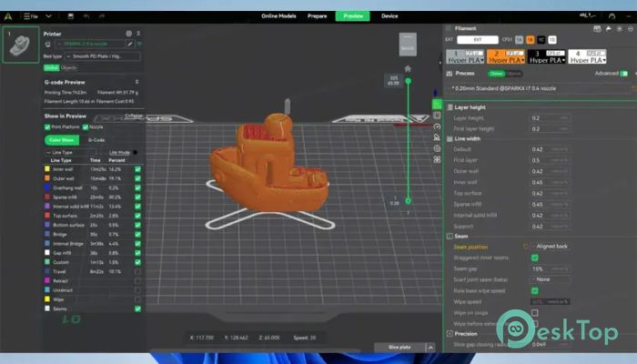Collapse the G-code Preview section

(136, 82)
